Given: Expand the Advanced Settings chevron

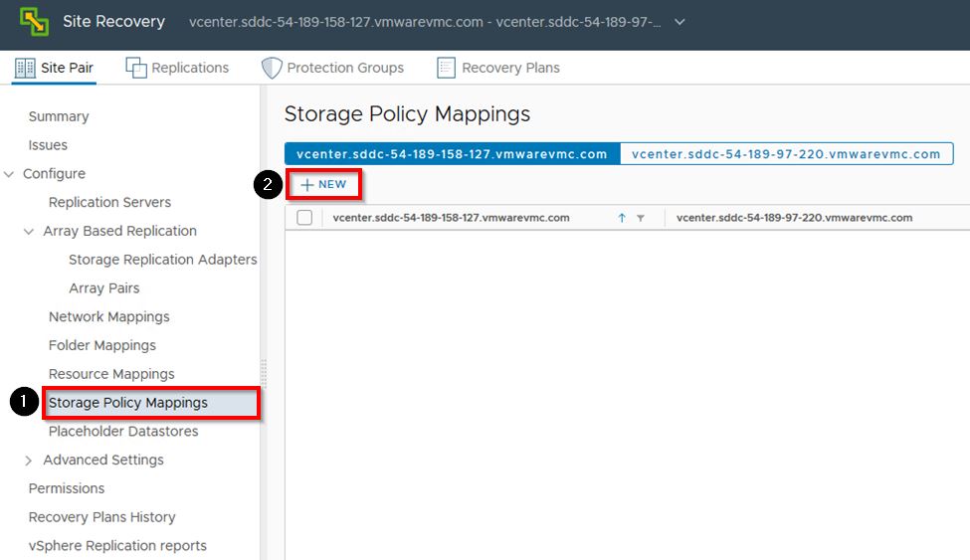Looking at the screenshot, I should pyautogui.click(x=29, y=461).
